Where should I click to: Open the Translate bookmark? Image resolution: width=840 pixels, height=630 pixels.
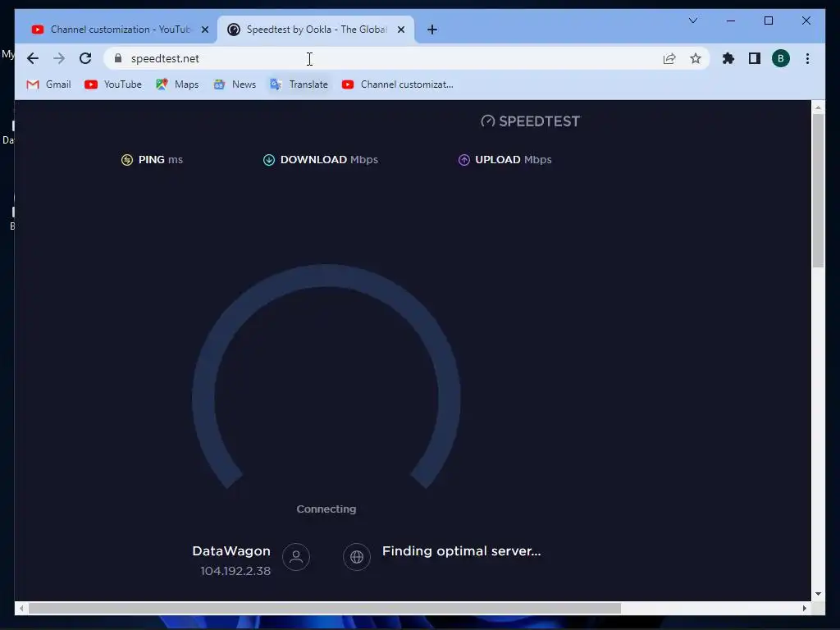pos(299,84)
